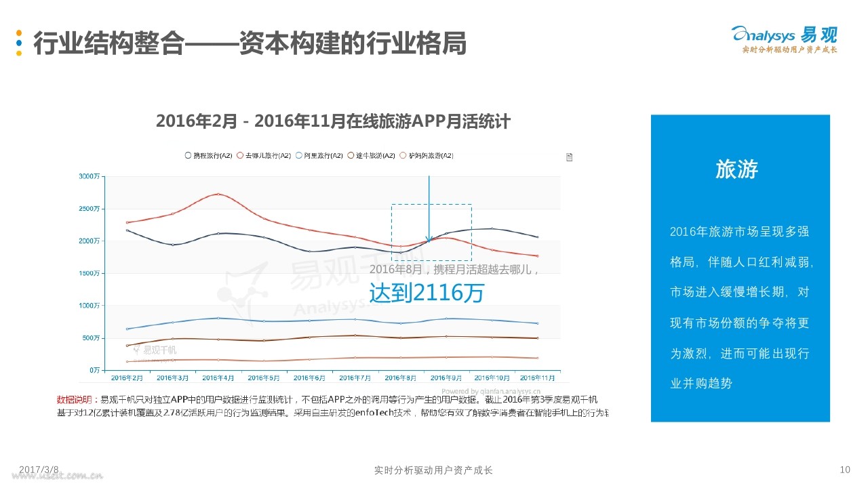The image size is (868, 488).
Task: Click the 2016年8月 x-axis label
Action: (401, 377)
